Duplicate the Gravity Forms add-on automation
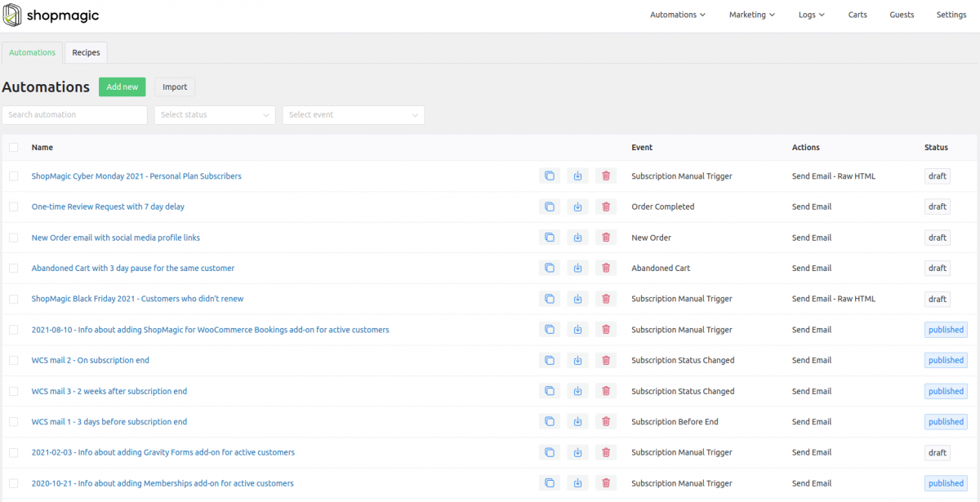The width and height of the screenshot is (980, 502). click(x=550, y=453)
